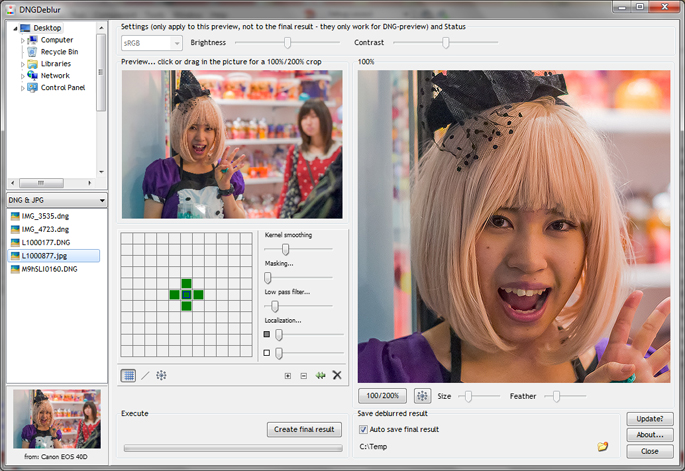Open the sRGB color space dropdown
The width and height of the screenshot is (685, 471).
(x=151, y=43)
